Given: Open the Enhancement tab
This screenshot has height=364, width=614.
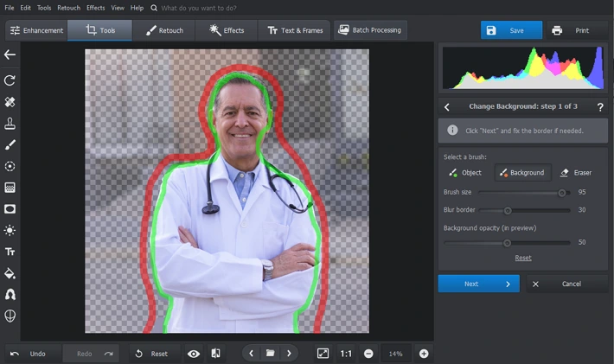Looking at the screenshot, I should pos(36,30).
